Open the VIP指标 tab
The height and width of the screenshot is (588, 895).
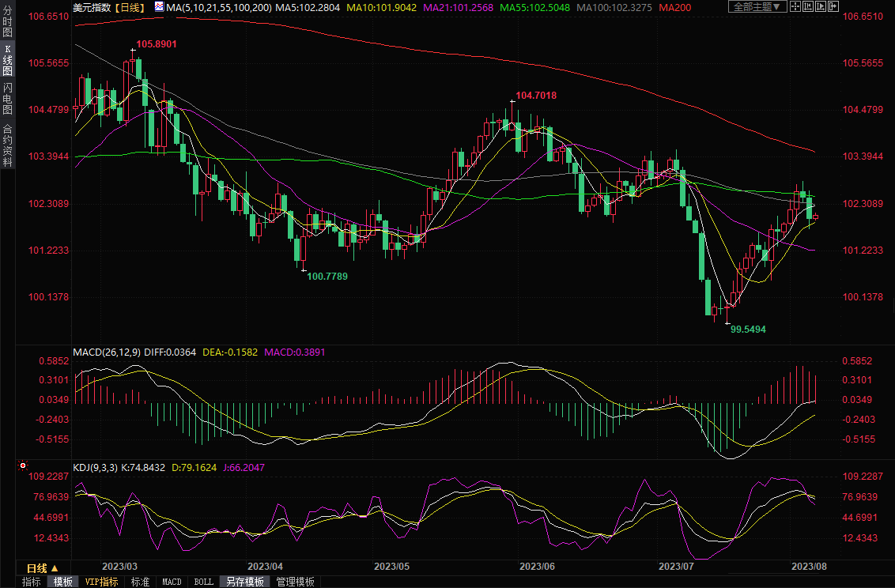[x=101, y=582]
